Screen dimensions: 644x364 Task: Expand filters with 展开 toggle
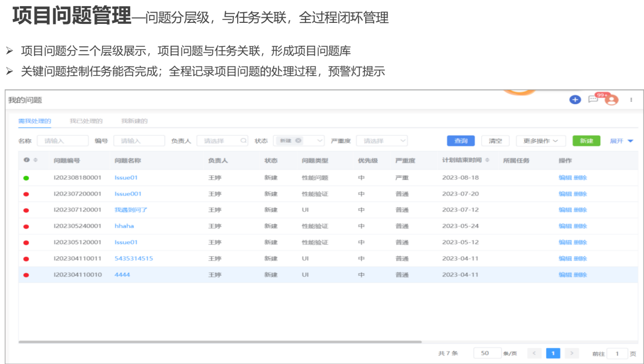[x=622, y=141]
